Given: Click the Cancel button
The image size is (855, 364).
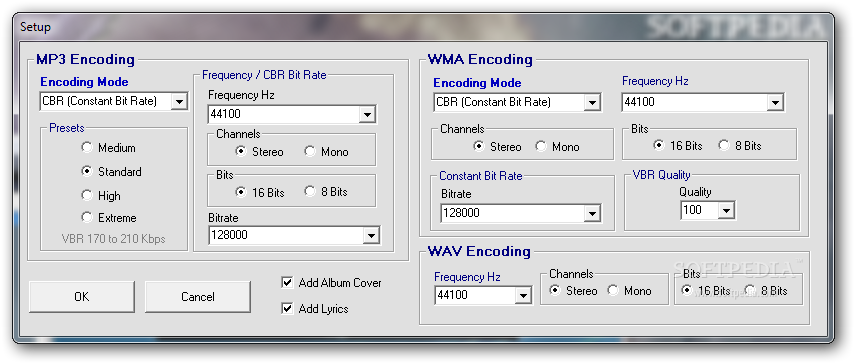Looking at the screenshot, I should coord(198,296).
